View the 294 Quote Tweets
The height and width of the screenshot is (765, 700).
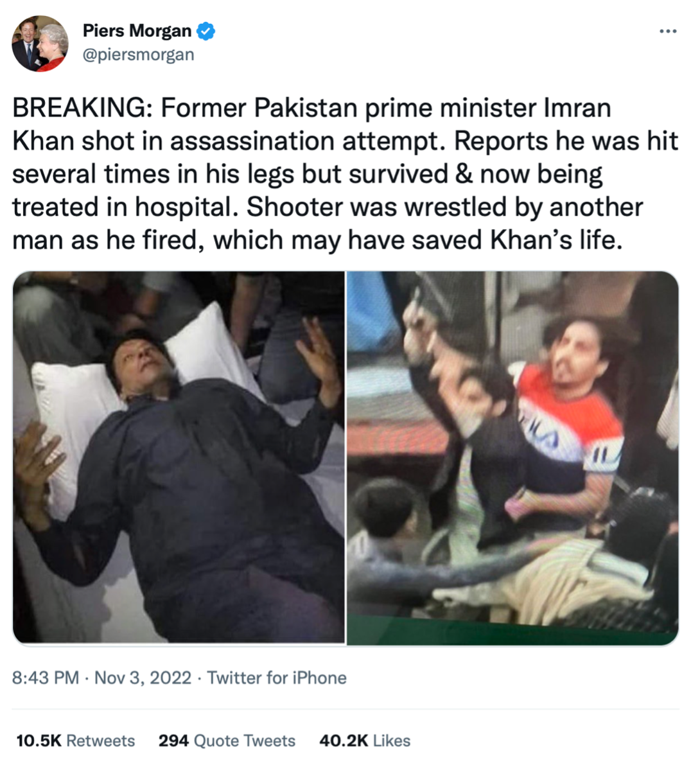pyautogui.click(x=227, y=741)
